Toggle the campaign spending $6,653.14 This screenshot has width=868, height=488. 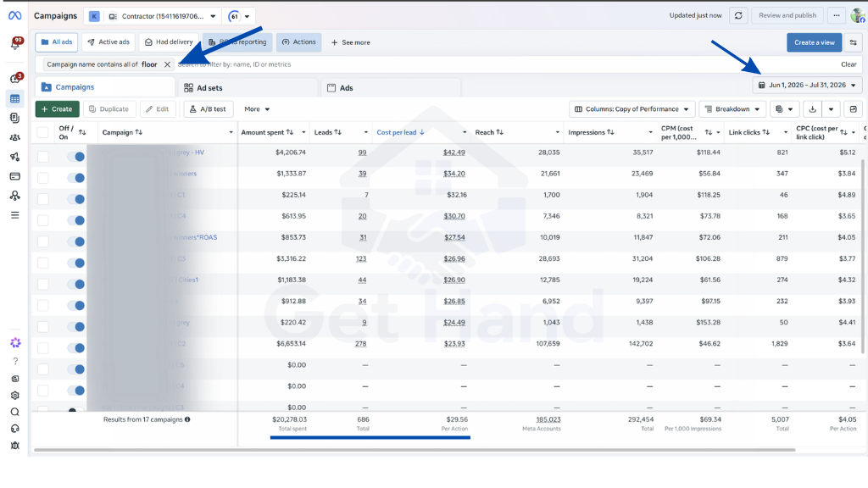pyautogui.click(x=75, y=348)
